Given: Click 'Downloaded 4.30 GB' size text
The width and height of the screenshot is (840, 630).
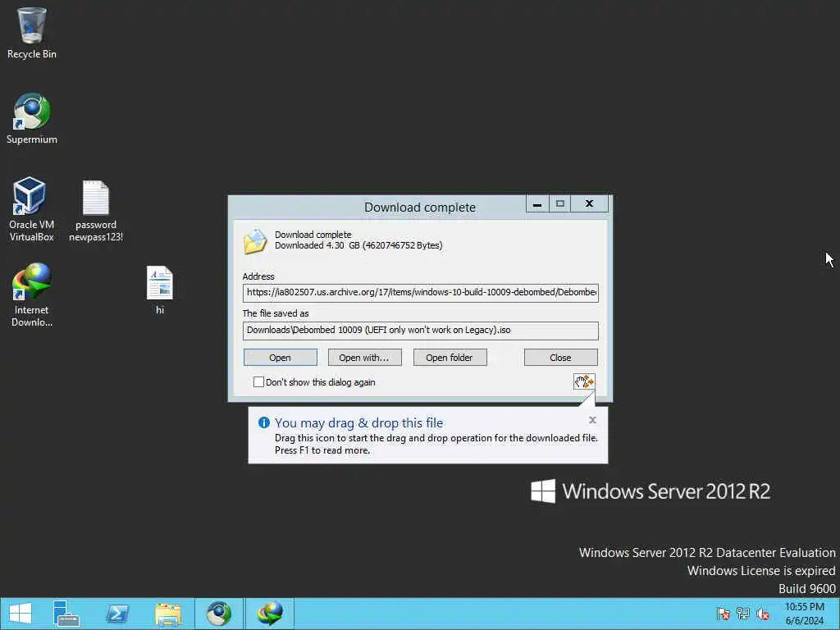Looking at the screenshot, I should click(358, 245).
